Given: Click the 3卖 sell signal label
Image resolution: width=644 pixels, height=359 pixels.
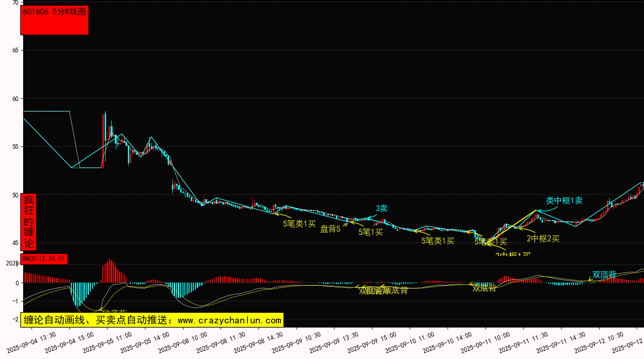Looking at the screenshot, I should coord(381,209).
